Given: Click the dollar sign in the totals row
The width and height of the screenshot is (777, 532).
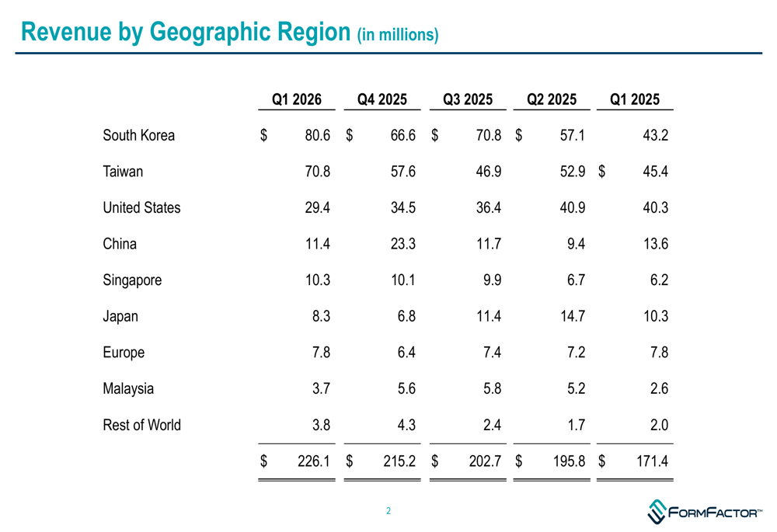Looking at the screenshot, I should 262,461.
